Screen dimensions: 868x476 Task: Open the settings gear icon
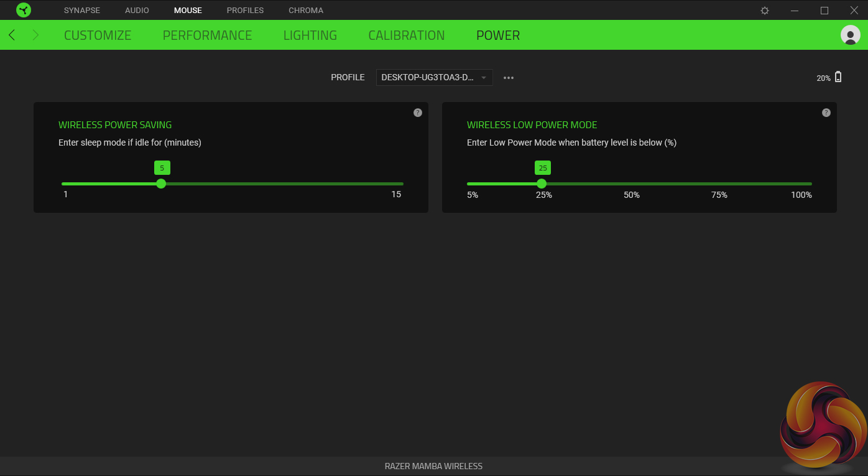click(x=765, y=11)
